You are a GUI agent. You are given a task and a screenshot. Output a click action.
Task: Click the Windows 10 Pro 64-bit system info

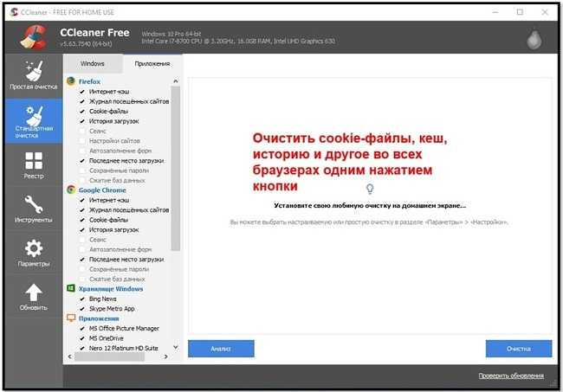[x=171, y=34]
